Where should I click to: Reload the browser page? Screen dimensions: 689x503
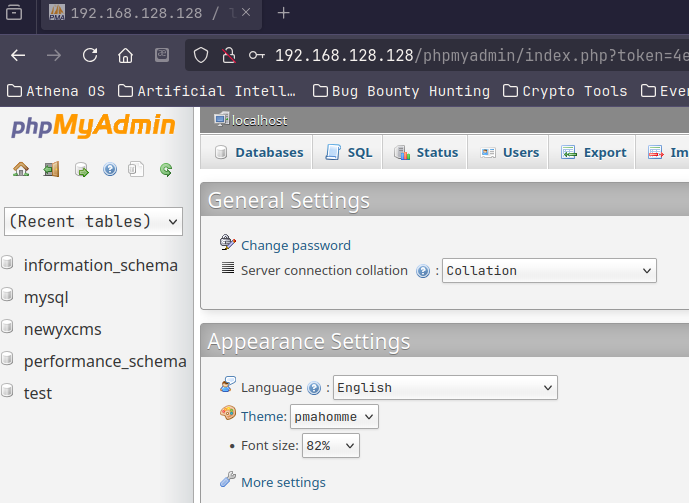coord(90,56)
